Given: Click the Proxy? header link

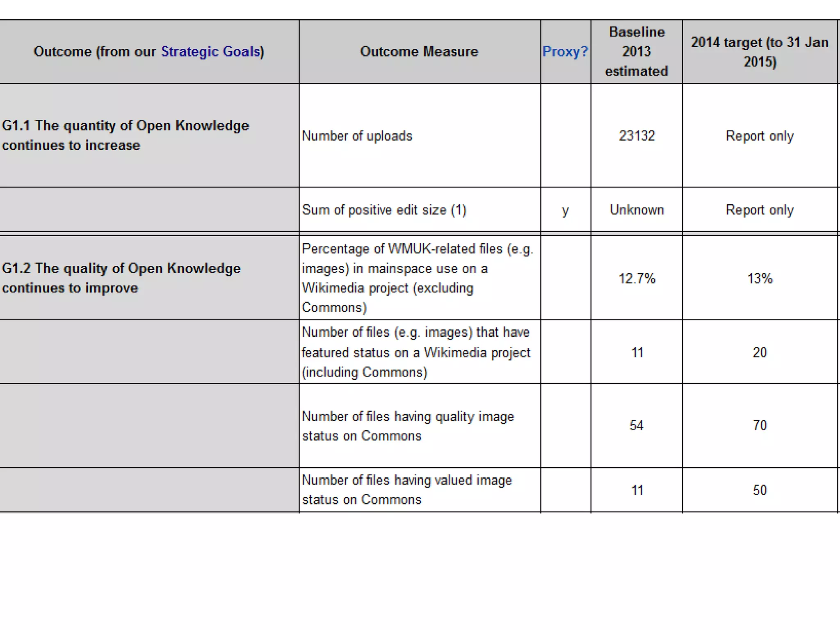Looking at the screenshot, I should coord(565,52).
